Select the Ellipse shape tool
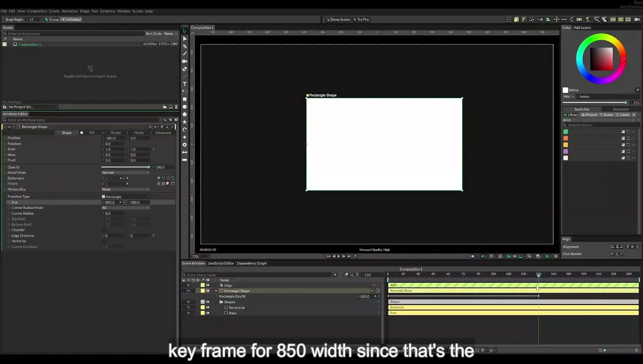Screen dimensions: 643x364 point(185,107)
